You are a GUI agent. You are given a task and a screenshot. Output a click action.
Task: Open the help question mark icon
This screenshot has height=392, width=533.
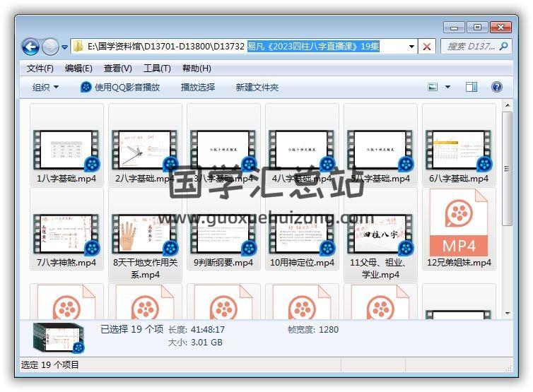[x=496, y=87]
